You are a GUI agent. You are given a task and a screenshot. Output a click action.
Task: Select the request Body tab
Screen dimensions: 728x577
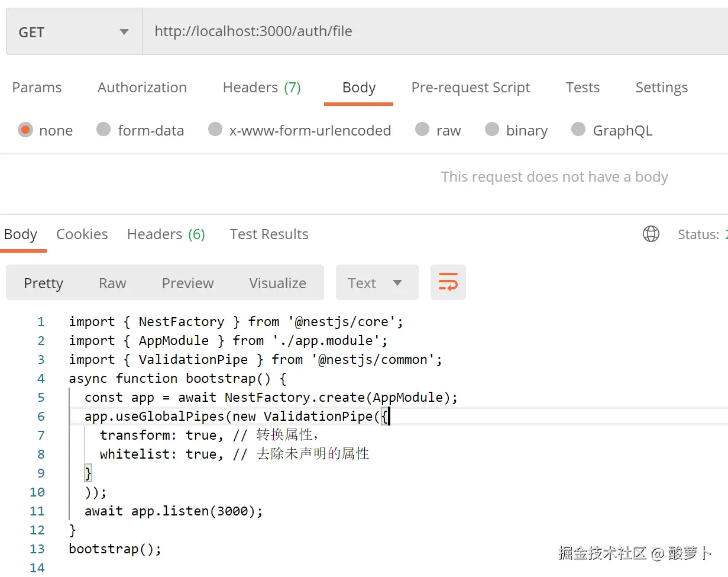(358, 88)
